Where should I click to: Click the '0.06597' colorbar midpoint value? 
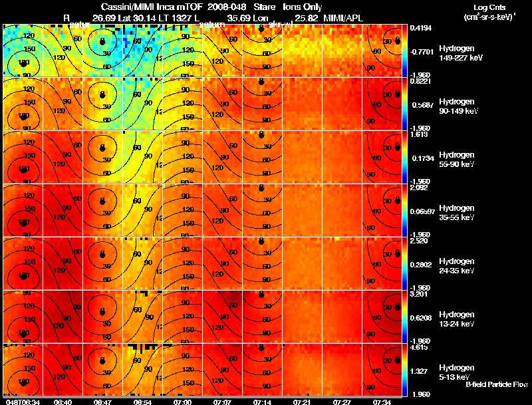point(422,211)
